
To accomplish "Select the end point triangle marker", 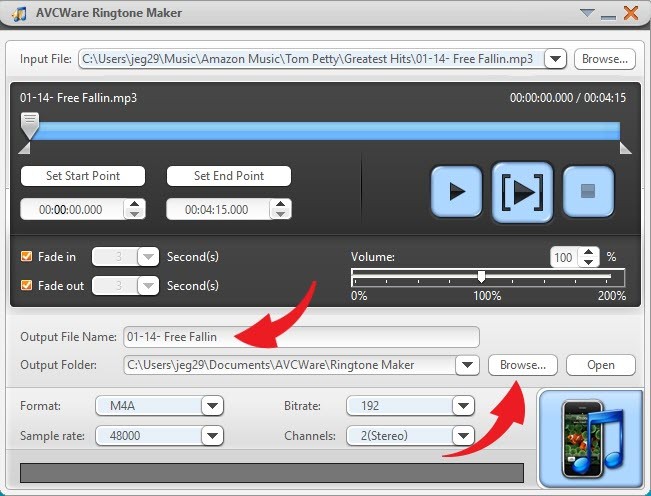I will tap(625, 148).
